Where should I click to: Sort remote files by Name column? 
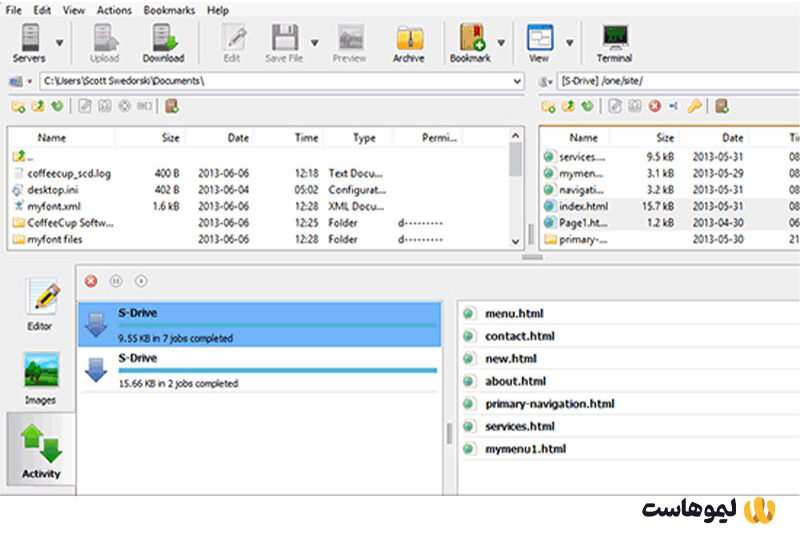[x=583, y=138]
